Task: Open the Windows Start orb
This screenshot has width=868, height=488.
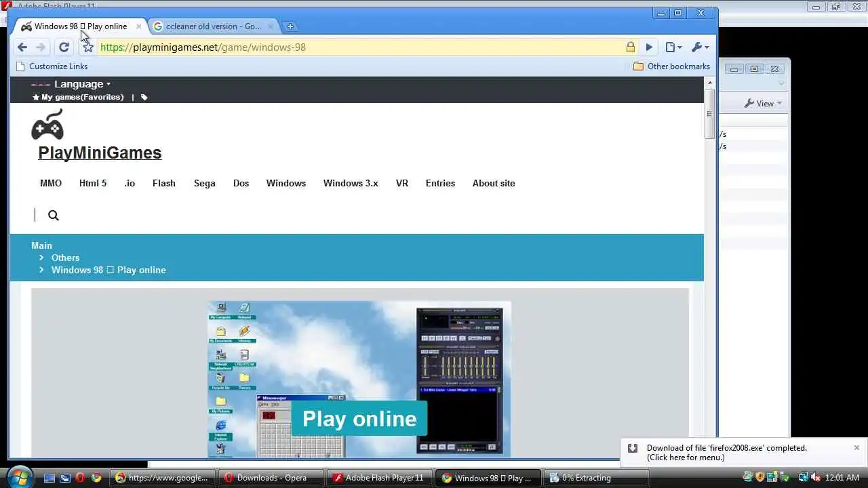Action: (19, 477)
